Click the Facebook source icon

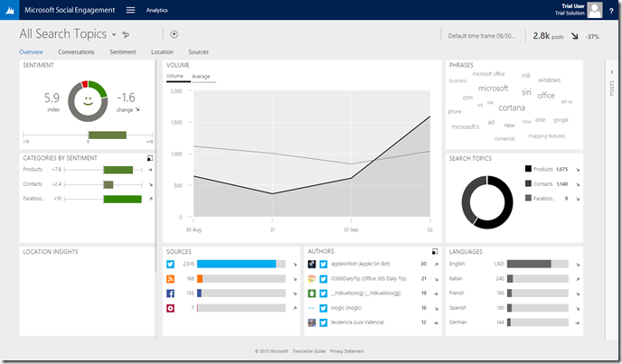[170, 294]
